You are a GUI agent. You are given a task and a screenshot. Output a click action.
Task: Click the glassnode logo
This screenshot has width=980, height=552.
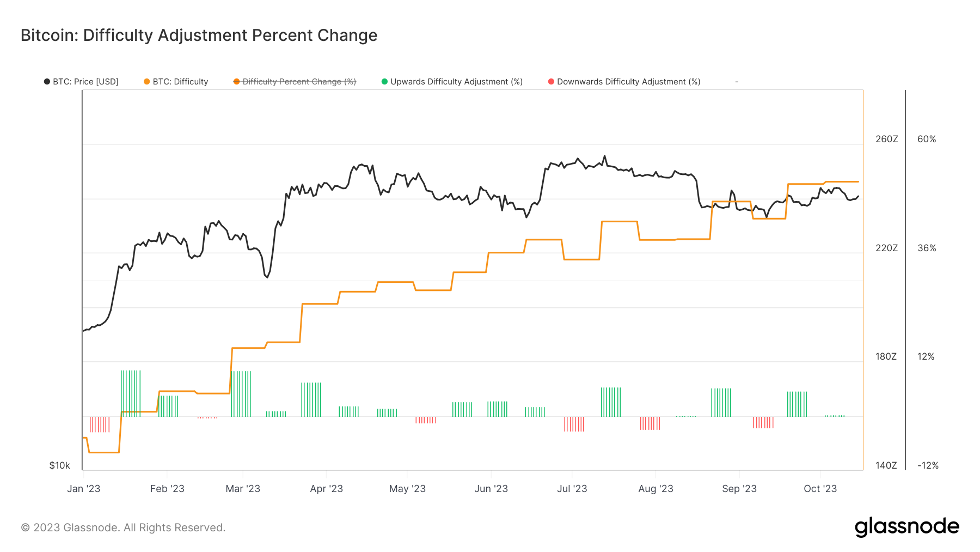[x=907, y=527]
